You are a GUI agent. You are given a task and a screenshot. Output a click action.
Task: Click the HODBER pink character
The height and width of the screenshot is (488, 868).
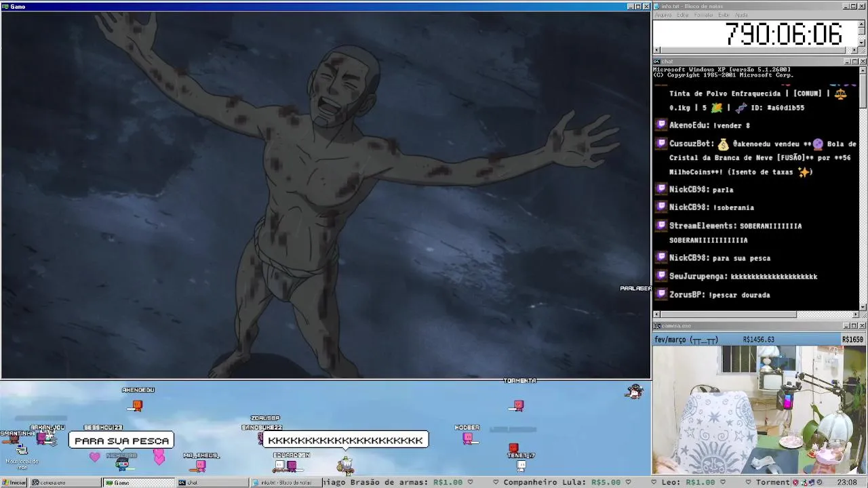(x=468, y=438)
